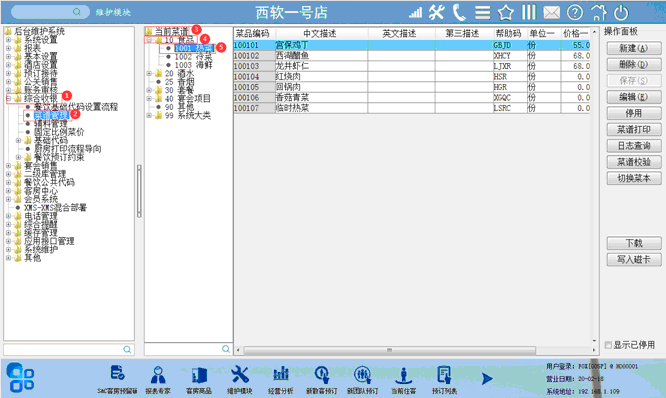This screenshot has width=666, height=398.
Task: Open 预订列表 in bottom bar
Action: (x=444, y=380)
